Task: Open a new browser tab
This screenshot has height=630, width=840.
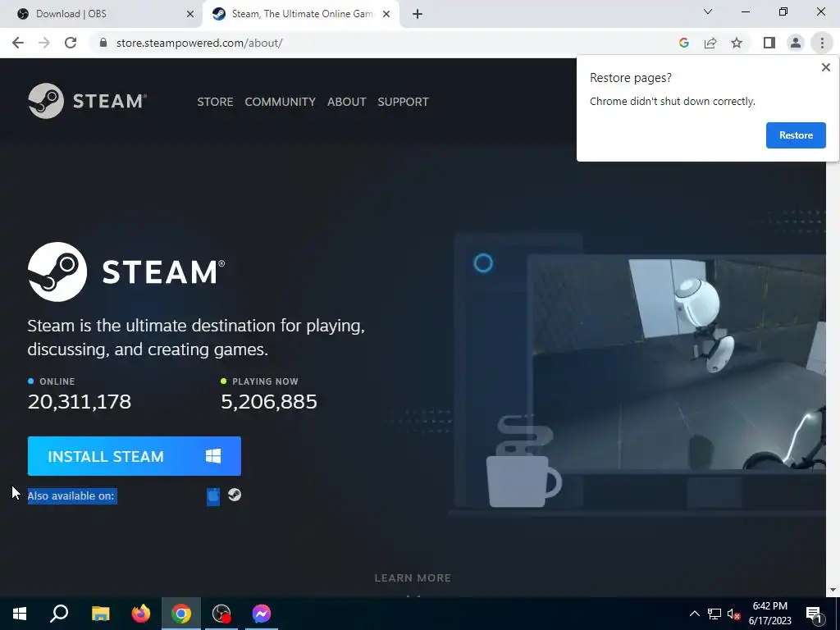Action: [418, 15]
